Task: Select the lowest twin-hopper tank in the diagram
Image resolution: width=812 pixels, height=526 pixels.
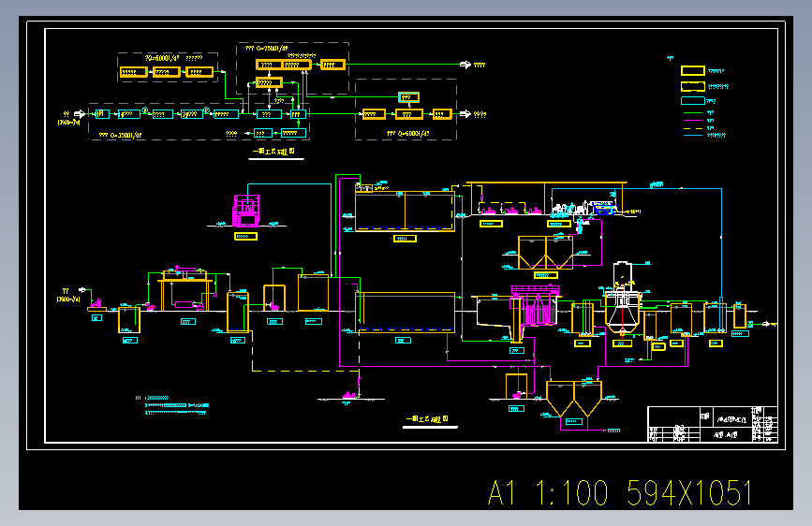Action: click(x=574, y=399)
